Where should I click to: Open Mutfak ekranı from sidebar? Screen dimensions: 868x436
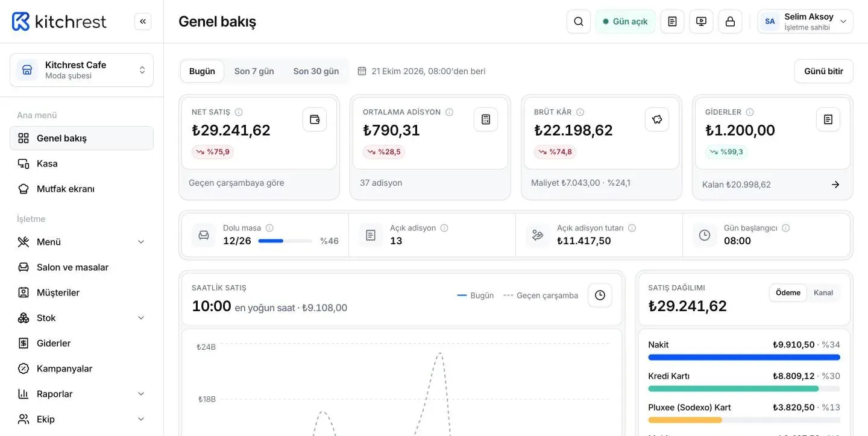point(81,189)
